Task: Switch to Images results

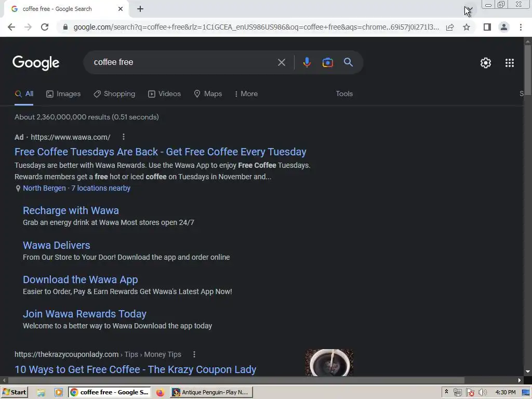Action: 63,94
